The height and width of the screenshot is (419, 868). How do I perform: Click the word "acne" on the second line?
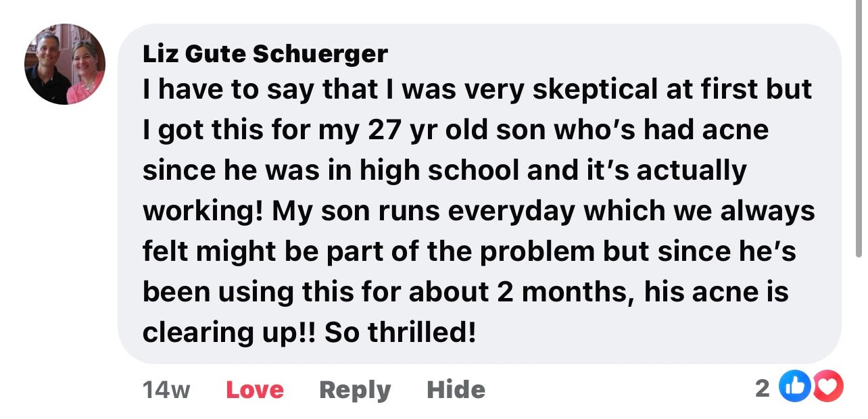735,130
